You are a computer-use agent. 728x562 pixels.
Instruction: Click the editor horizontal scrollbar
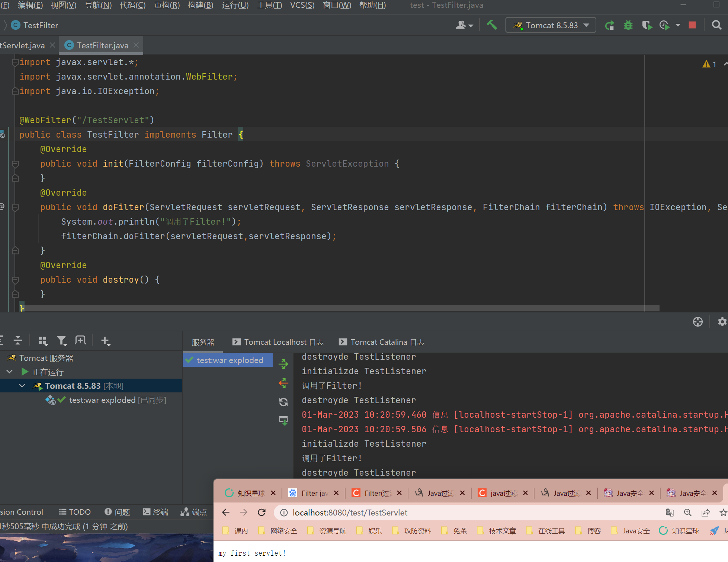point(335,308)
